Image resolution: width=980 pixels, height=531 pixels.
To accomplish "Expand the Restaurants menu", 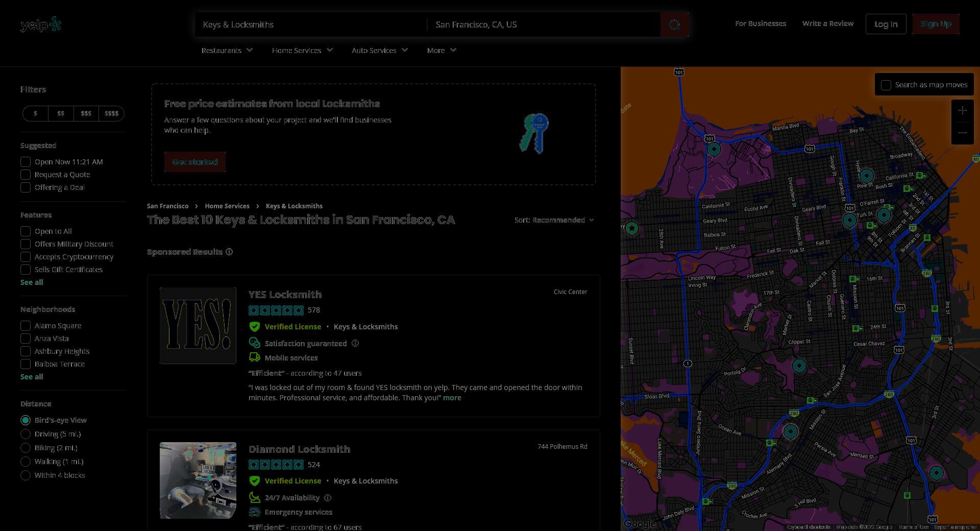I will [x=227, y=51].
